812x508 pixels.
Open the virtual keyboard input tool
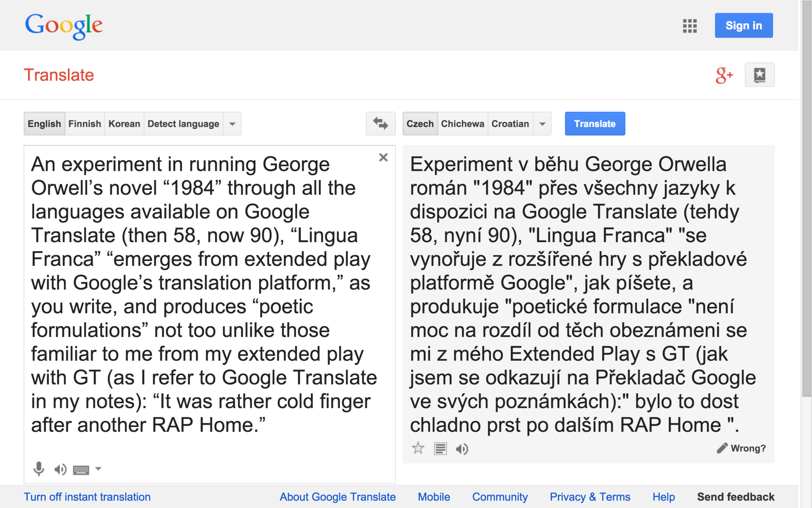(81, 469)
